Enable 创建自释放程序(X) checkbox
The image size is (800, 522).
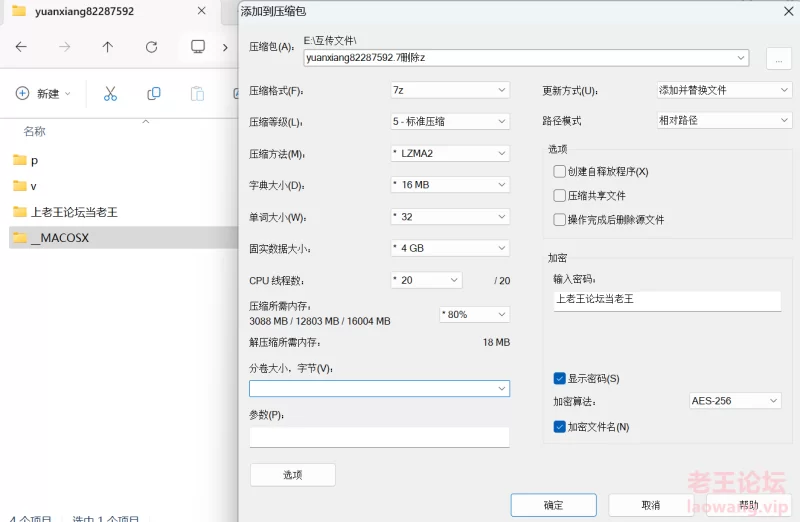[x=559, y=171]
